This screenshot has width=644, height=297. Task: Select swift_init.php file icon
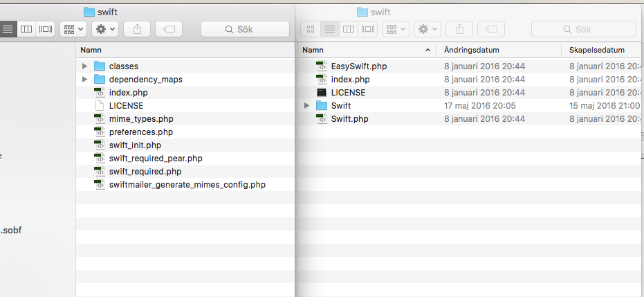tap(100, 145)
